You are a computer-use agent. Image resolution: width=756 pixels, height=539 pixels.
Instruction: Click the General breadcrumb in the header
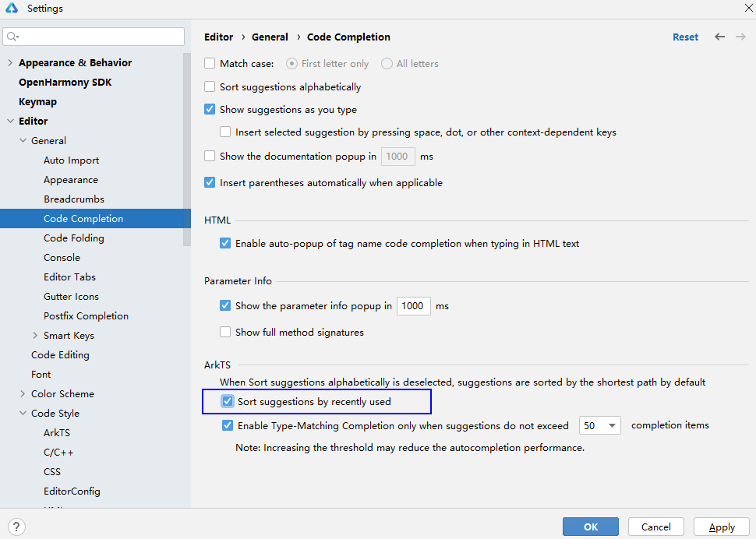point(270,37)
